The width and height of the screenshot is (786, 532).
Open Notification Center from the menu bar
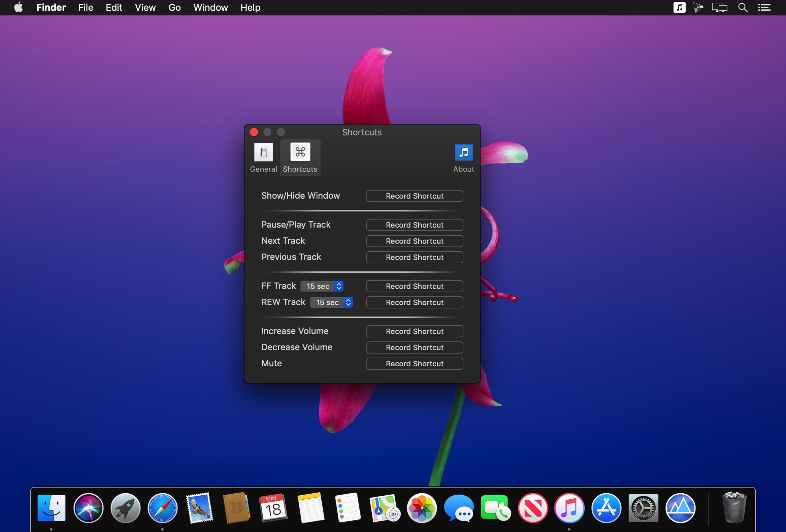(x=764, y=7)
